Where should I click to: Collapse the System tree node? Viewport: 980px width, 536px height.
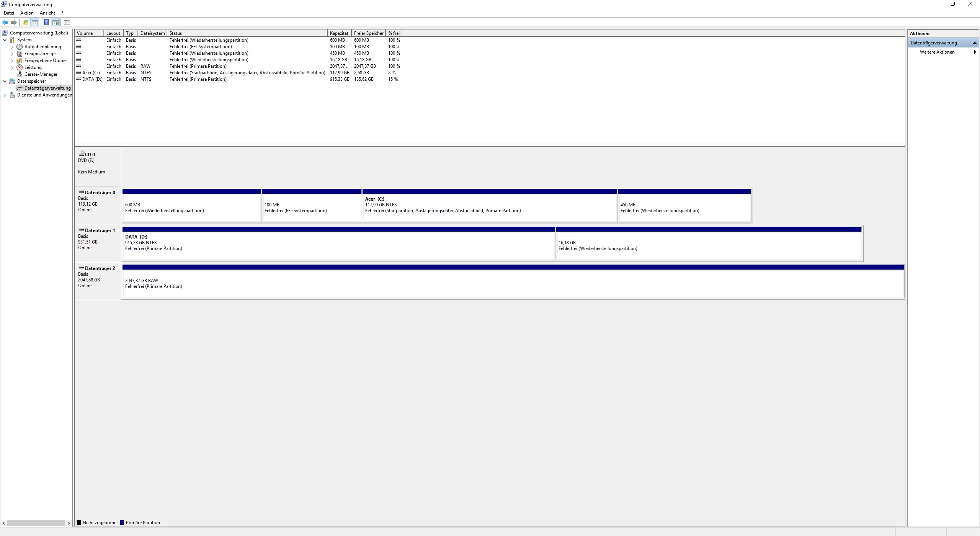5,40
